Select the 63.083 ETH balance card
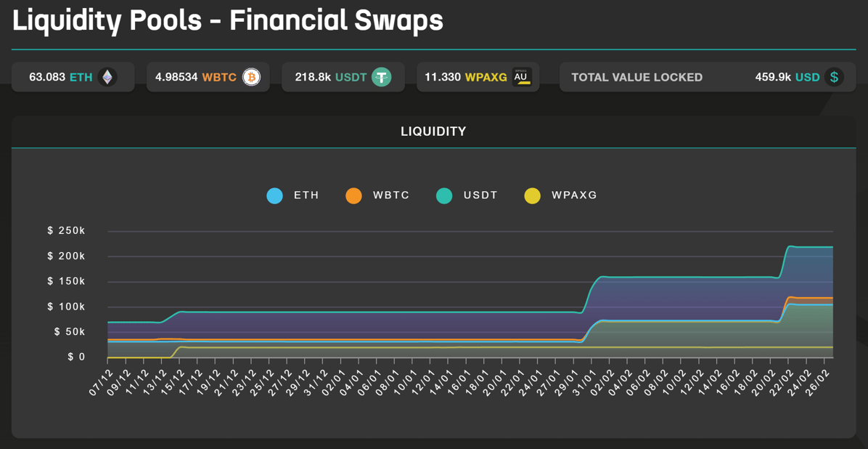The image size is (868, 449). click(73, 76)
